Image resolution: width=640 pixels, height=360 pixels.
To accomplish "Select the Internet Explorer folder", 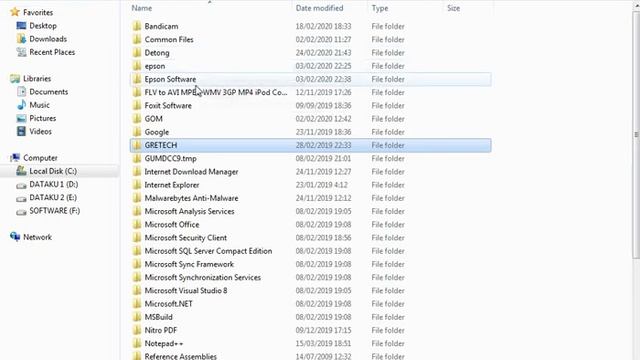I will (172, 185).
